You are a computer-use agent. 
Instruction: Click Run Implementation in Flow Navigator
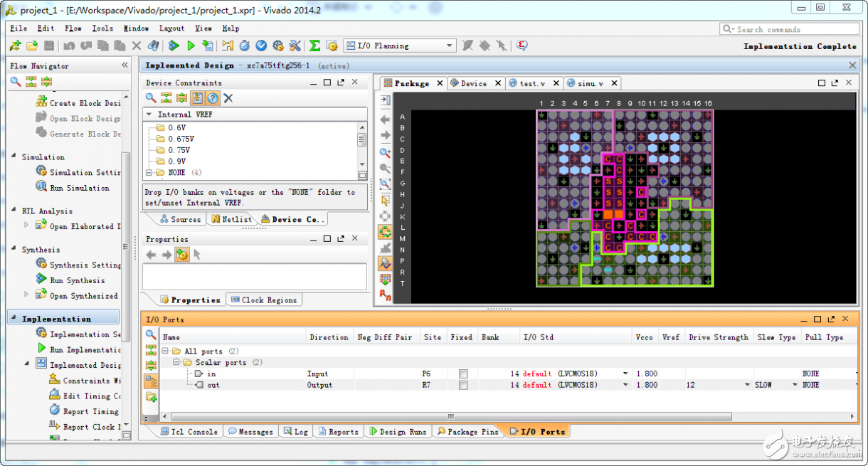84,349
